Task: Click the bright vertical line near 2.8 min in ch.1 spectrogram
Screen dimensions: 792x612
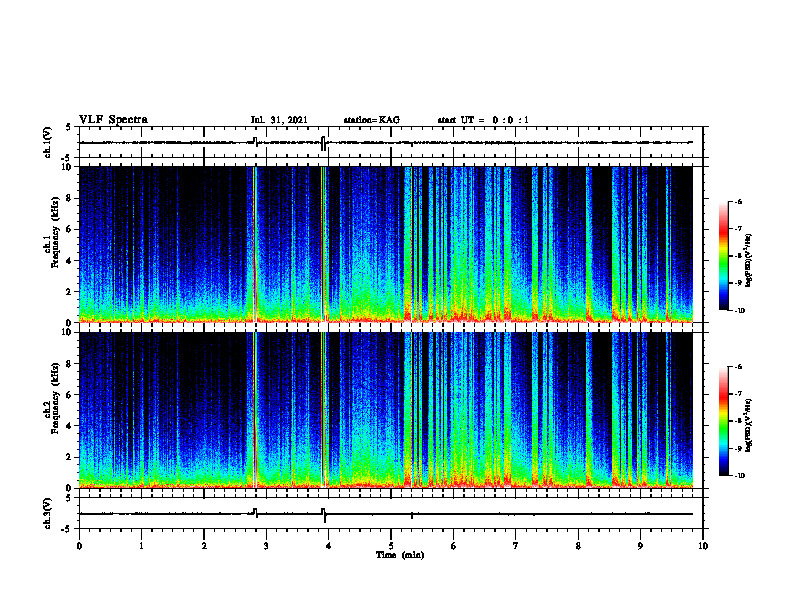Action: [x=255, y=244]
